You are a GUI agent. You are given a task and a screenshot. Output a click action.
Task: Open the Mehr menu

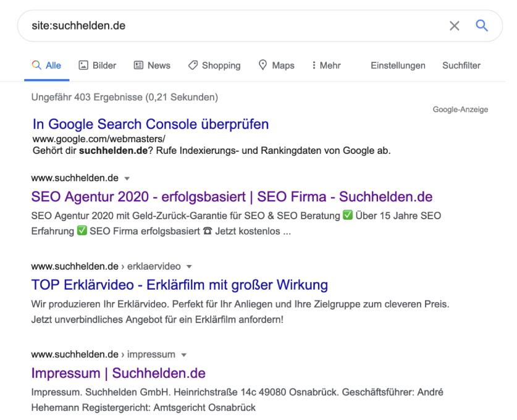tap(326, 65)
